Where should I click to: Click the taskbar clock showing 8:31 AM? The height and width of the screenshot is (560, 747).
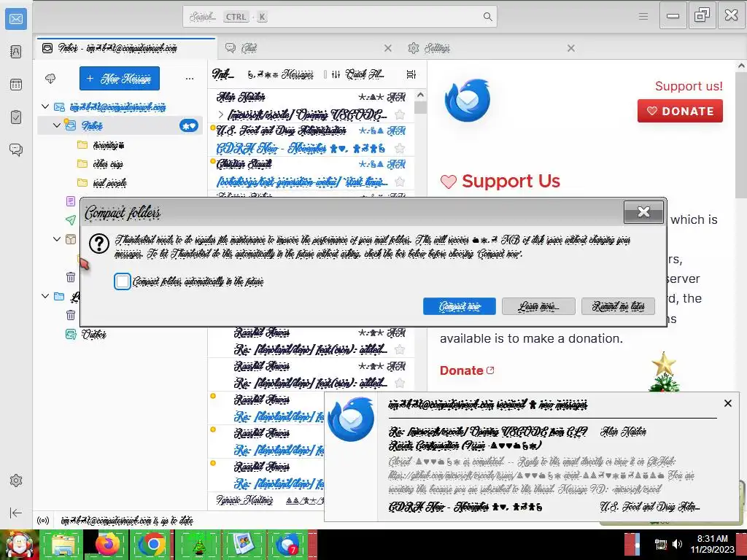(x=712, y=544)
